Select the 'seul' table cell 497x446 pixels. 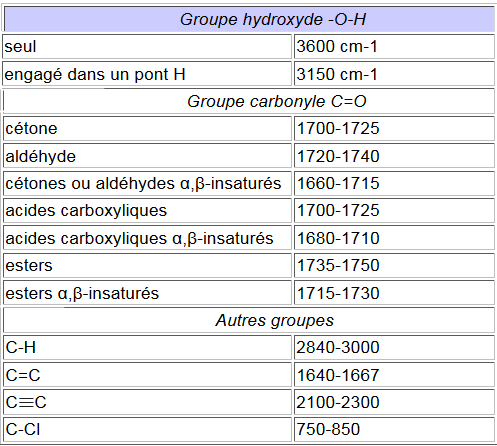[x=147, y=46]
